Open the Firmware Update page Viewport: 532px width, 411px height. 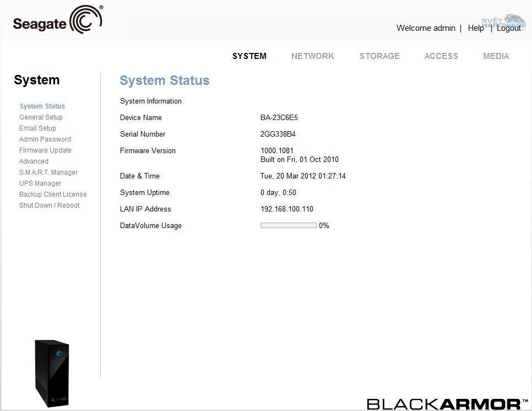45,150
